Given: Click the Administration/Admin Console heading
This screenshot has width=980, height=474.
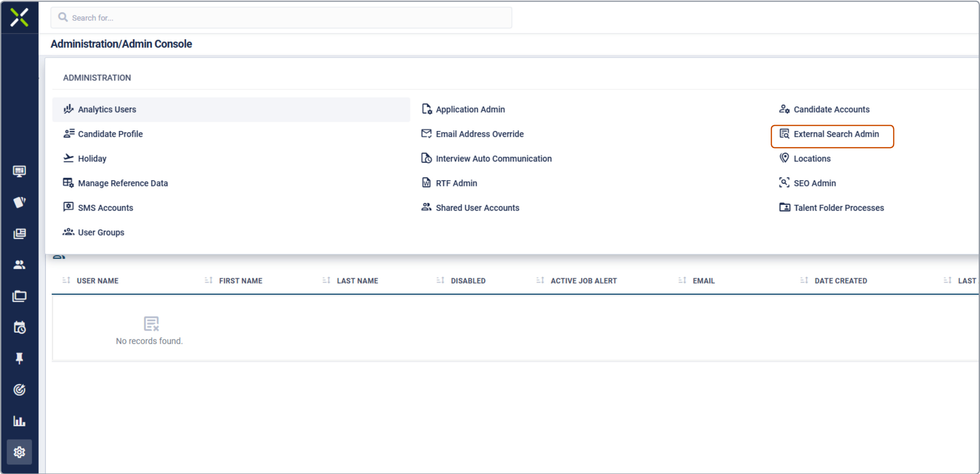Looking at the screenshot, I should (x=121, y=44).
